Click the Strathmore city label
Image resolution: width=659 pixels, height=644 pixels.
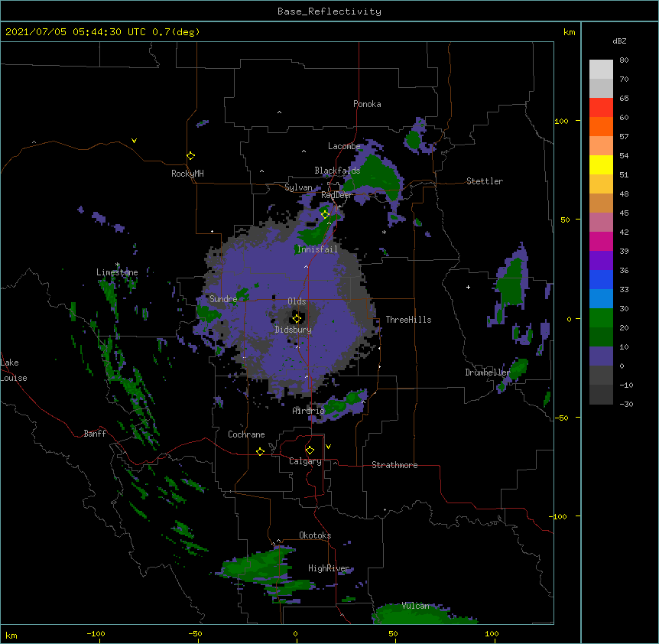[394, 465]
